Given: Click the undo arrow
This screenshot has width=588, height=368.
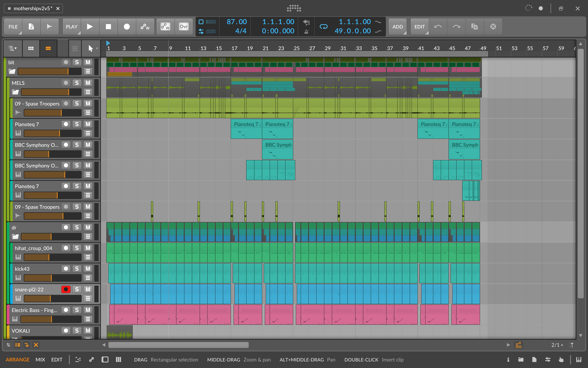Looking at the screenshot, I should pos(438,27).
